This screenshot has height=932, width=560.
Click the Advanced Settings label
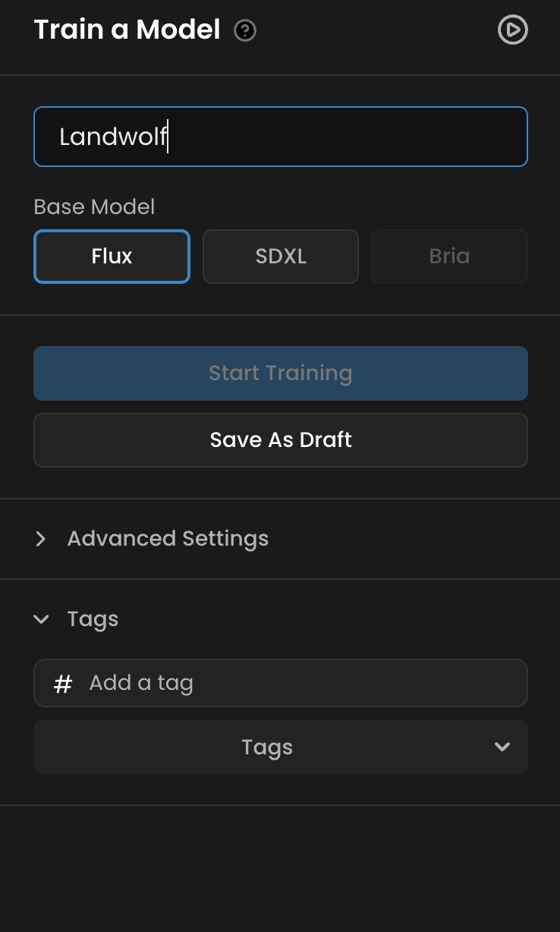[x=168, y=539]
